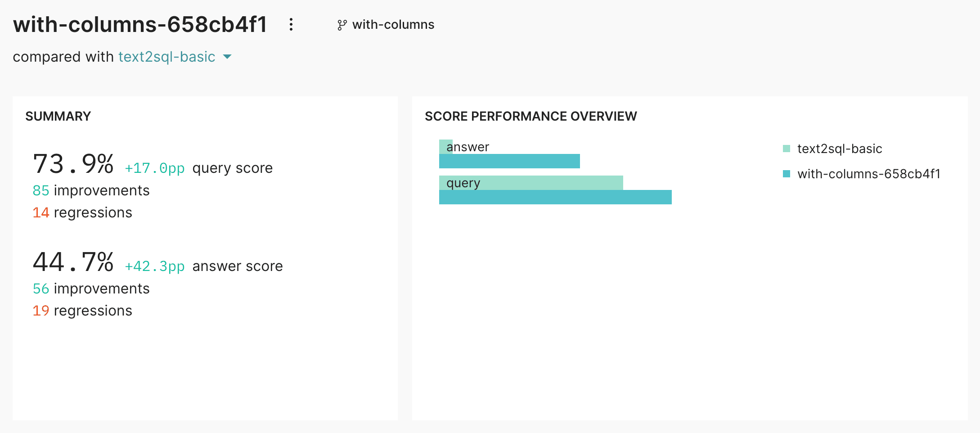
Task: Select the text2sql-basic legend marker
Action: point(786,148)
